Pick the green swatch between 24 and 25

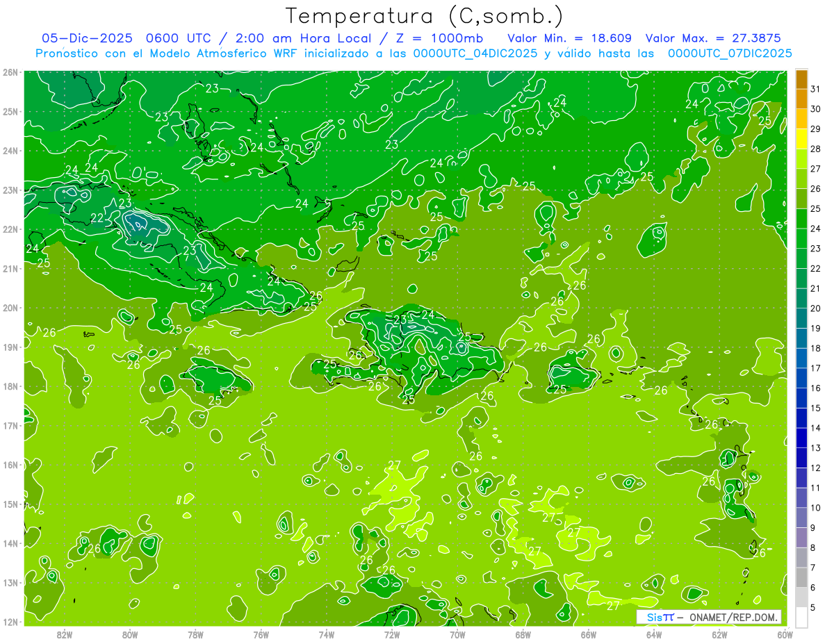pyautogui.click(x=801, y=219)
